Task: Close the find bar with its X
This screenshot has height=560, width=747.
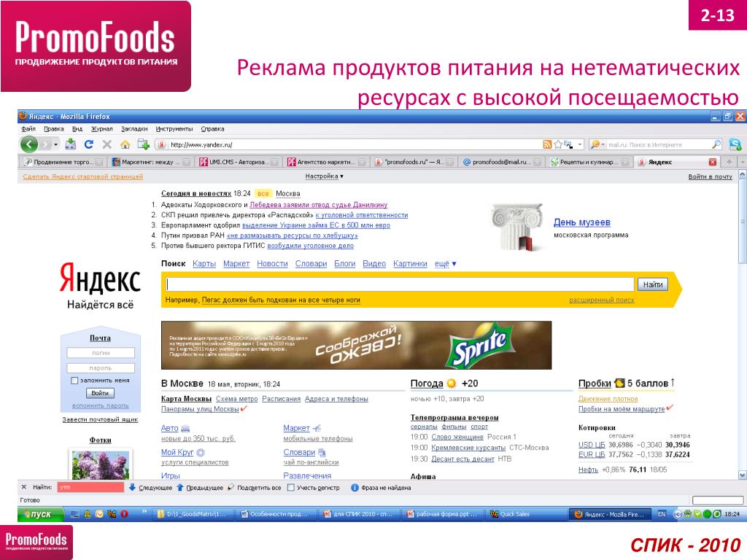Action: (24, 487)
